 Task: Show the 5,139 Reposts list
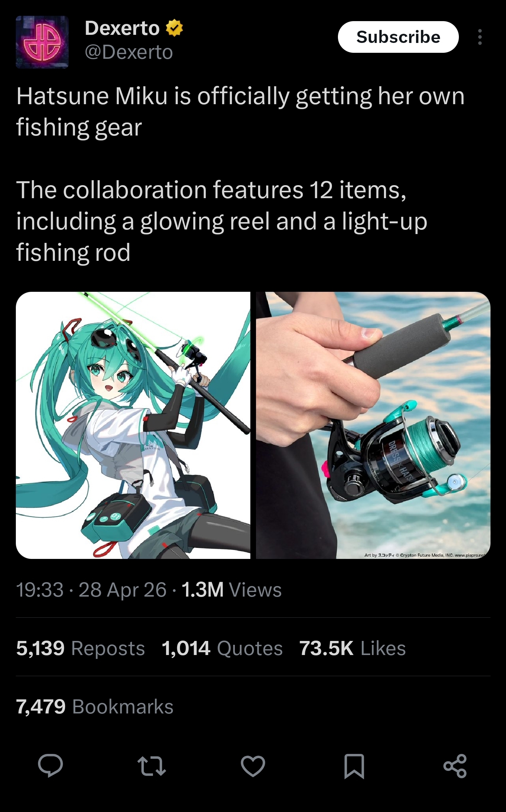(81, 648)
